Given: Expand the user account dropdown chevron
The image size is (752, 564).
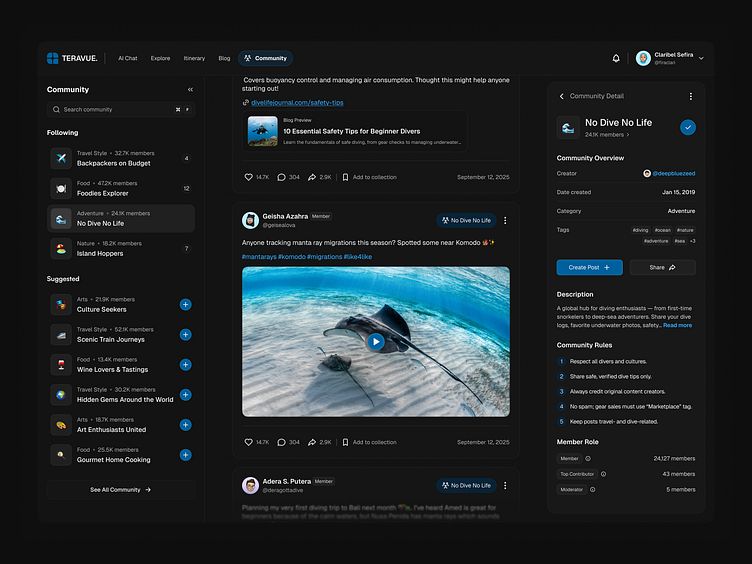Looking at the screenshot, I should (x=701, y=58).
